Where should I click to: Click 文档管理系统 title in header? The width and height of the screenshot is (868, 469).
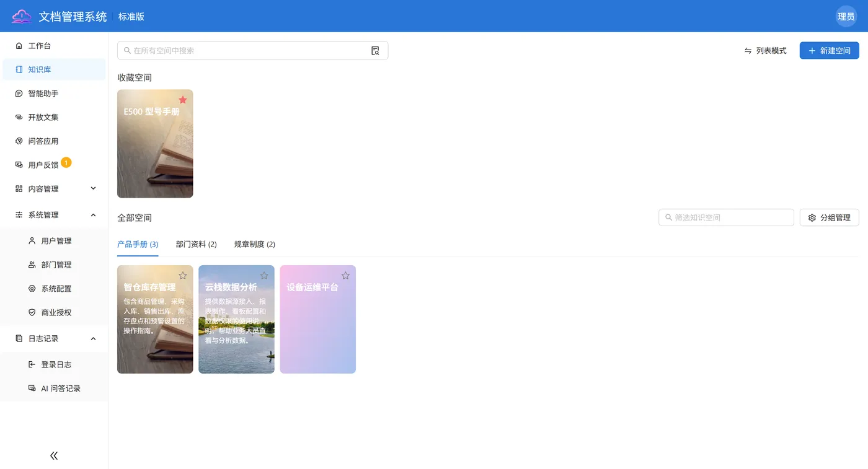pos(73,17)
